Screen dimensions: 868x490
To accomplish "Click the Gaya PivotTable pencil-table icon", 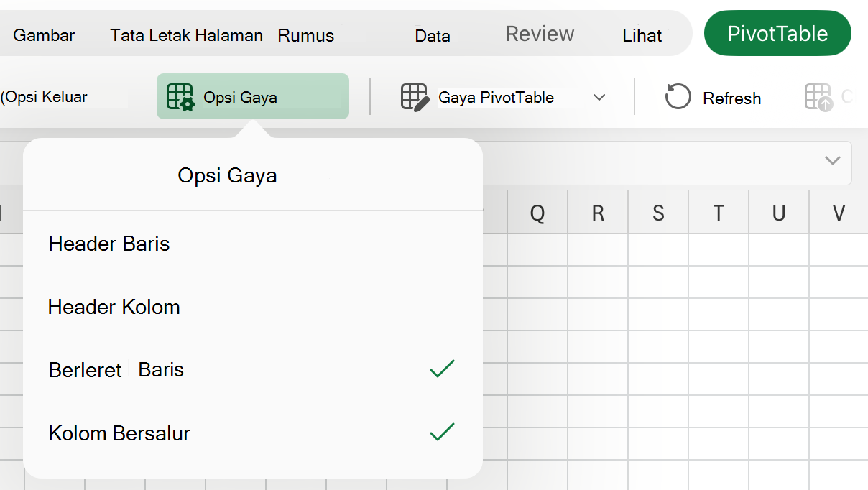I will coord(415,97).
